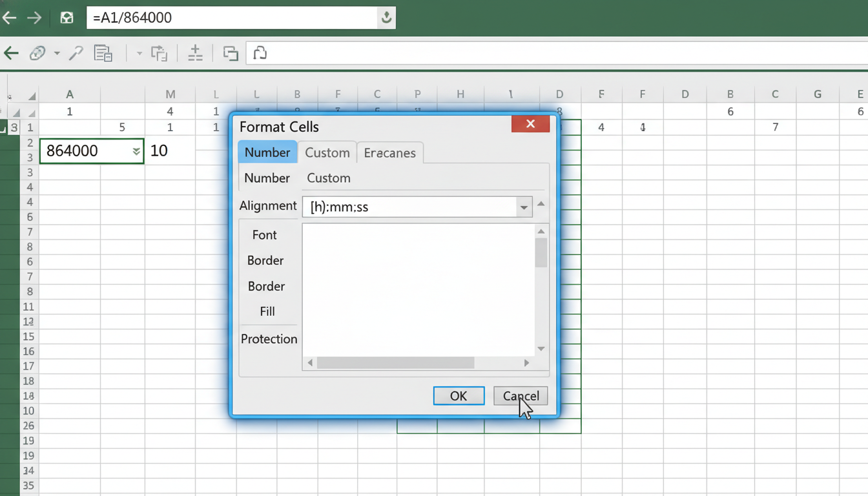The image size is (868, 496).
Task: Click the add rows icon in the toolbar
Action: click(195, 53)
